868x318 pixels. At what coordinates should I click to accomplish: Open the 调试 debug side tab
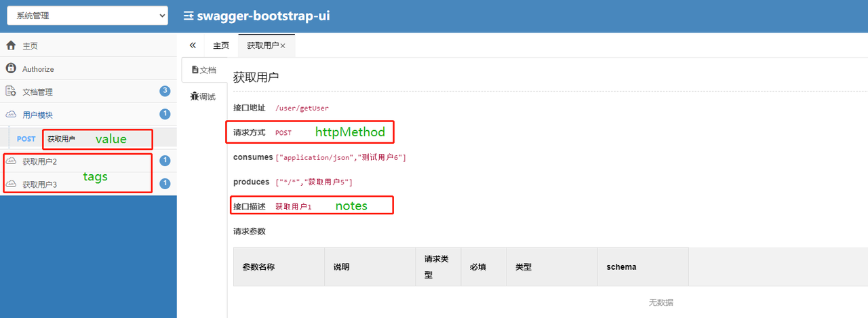point(203,96)
